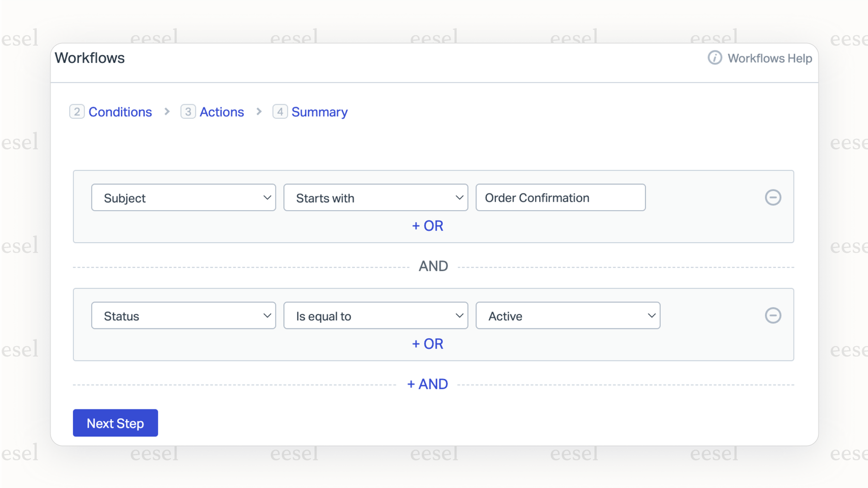Open the Active value dropdown
This screenshot has width=868, height=488.
coord(567,316)
